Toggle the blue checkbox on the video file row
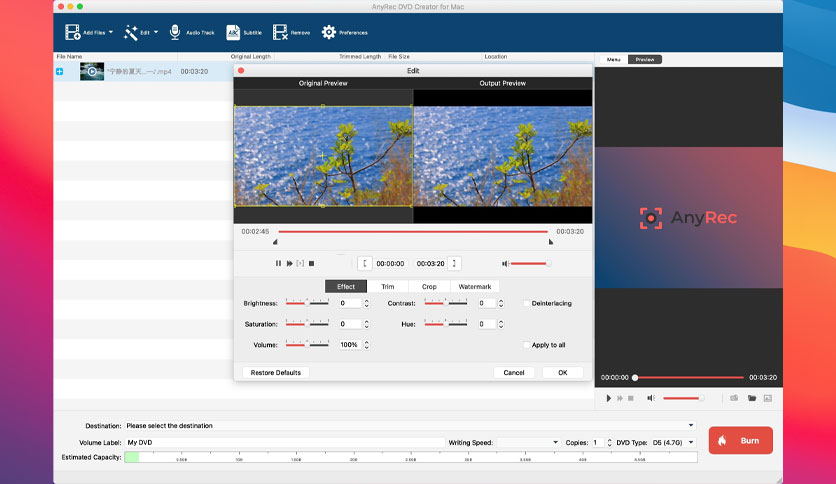 pos(59,71)
